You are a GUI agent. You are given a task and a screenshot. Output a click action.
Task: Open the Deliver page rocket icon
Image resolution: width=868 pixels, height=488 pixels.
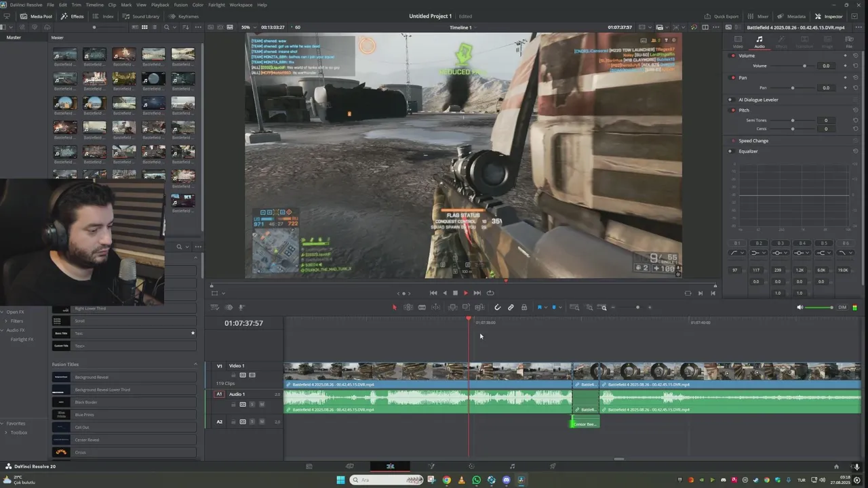[x=553, y=466]
